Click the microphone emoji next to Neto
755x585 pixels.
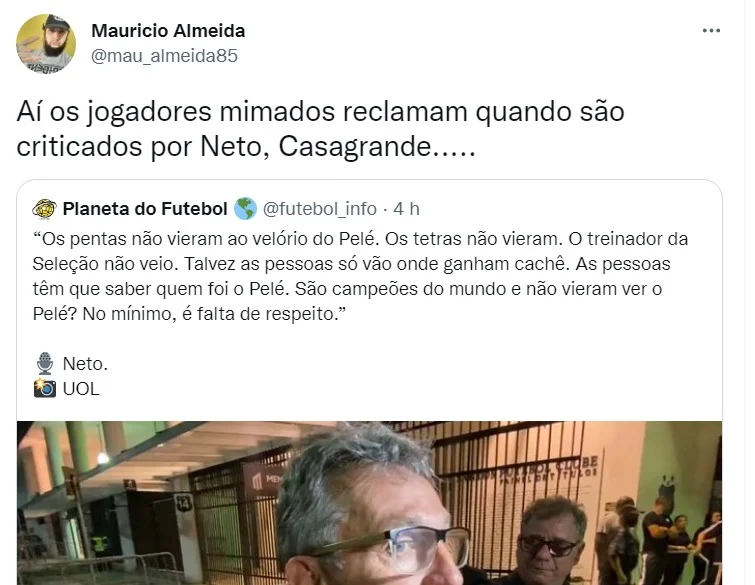tap(45, 364)
